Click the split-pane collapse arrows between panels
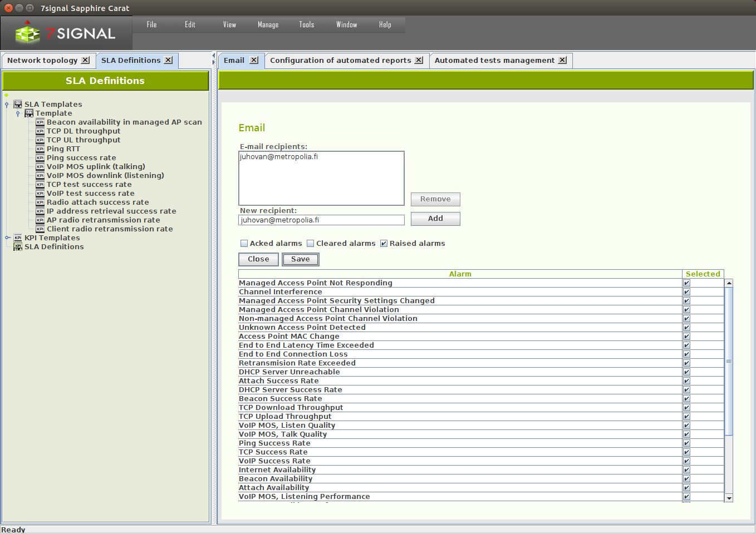756x534 pixels. [x=214, y=60]
